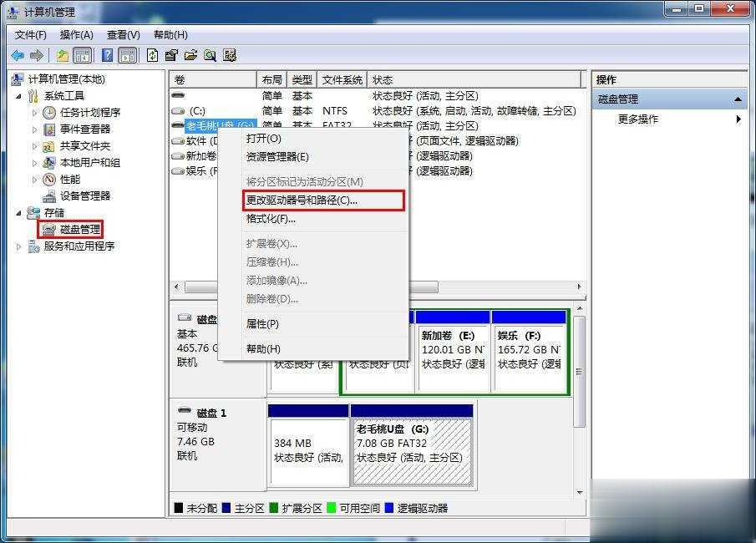Click the 共享文件夹 icon

(x=48, y=146)
